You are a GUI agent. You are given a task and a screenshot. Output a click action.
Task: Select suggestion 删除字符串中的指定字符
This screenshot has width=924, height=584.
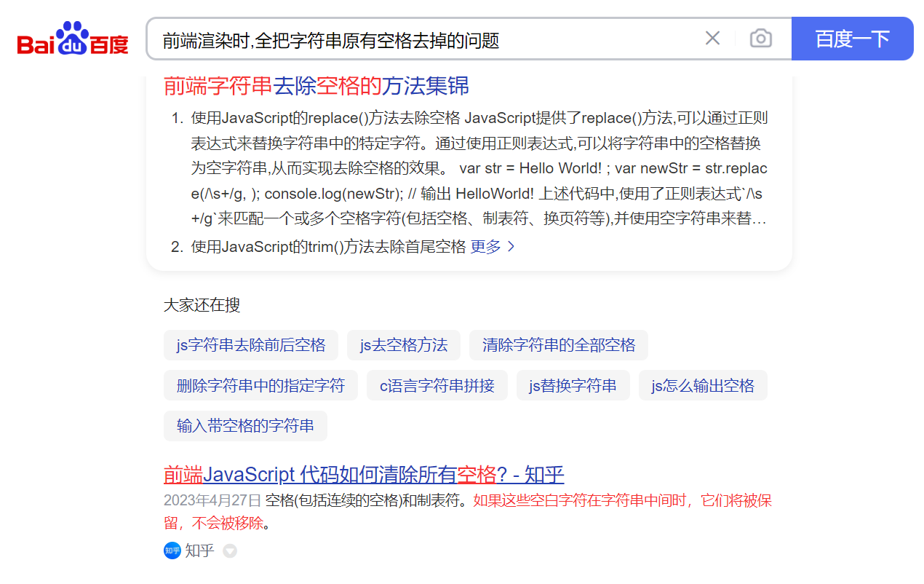[260, 385]
